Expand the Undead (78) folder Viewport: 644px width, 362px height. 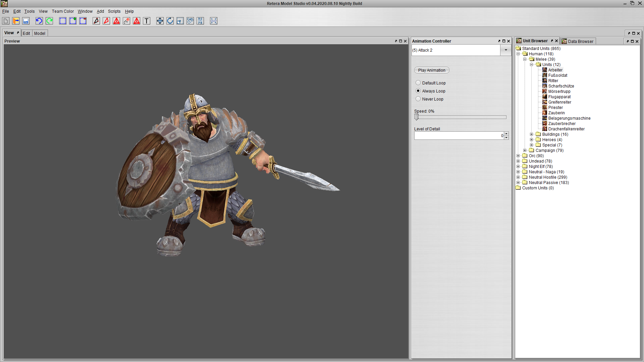518,161
